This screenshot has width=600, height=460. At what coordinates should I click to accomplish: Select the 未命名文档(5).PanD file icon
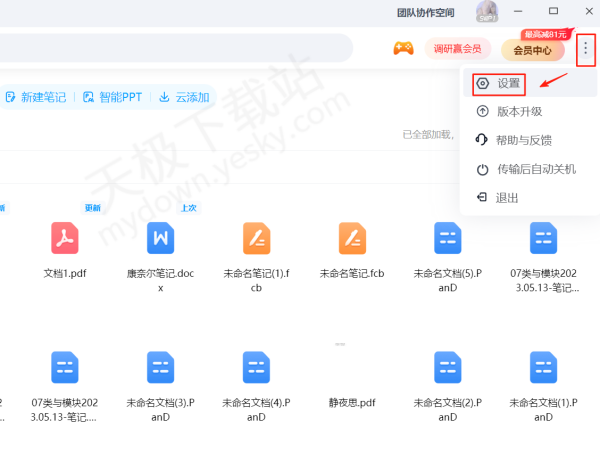(447, 238)
